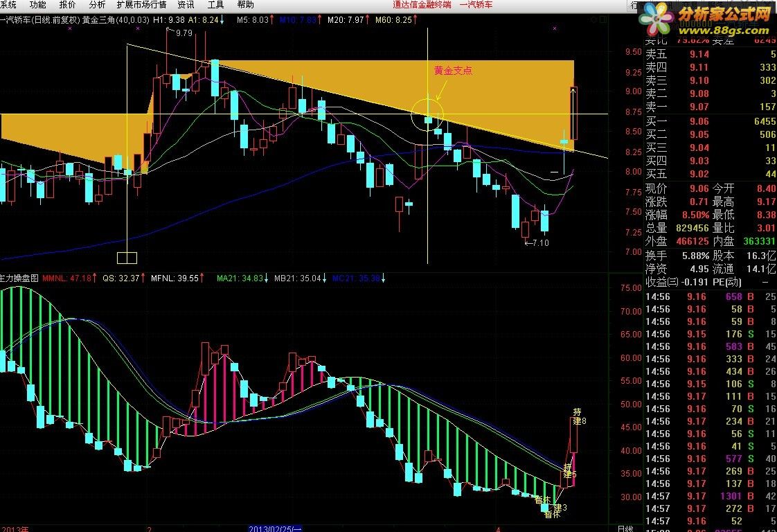
Task: Click the 流通 14.1亿 value
Action: [x=761, y=269]
